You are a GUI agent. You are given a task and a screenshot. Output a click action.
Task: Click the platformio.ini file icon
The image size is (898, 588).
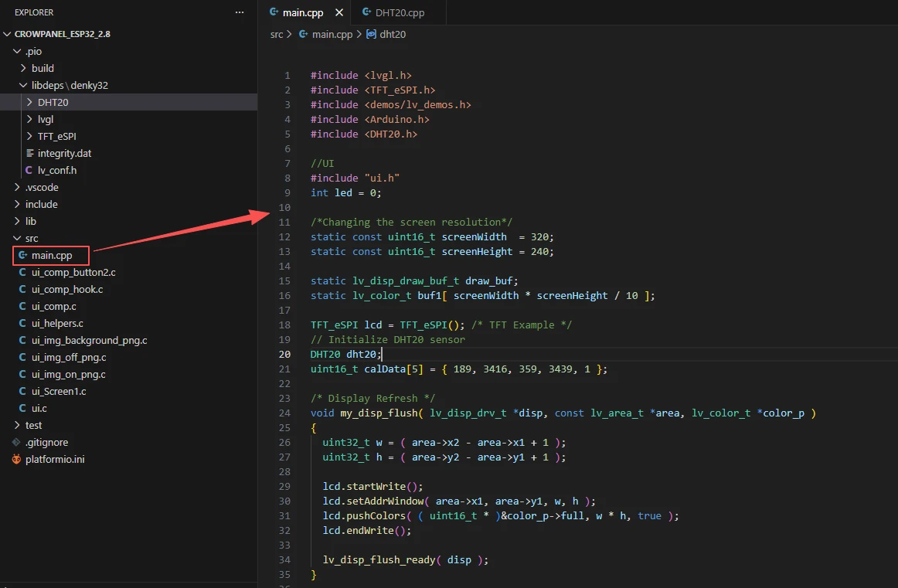click(x=17, y=459)
